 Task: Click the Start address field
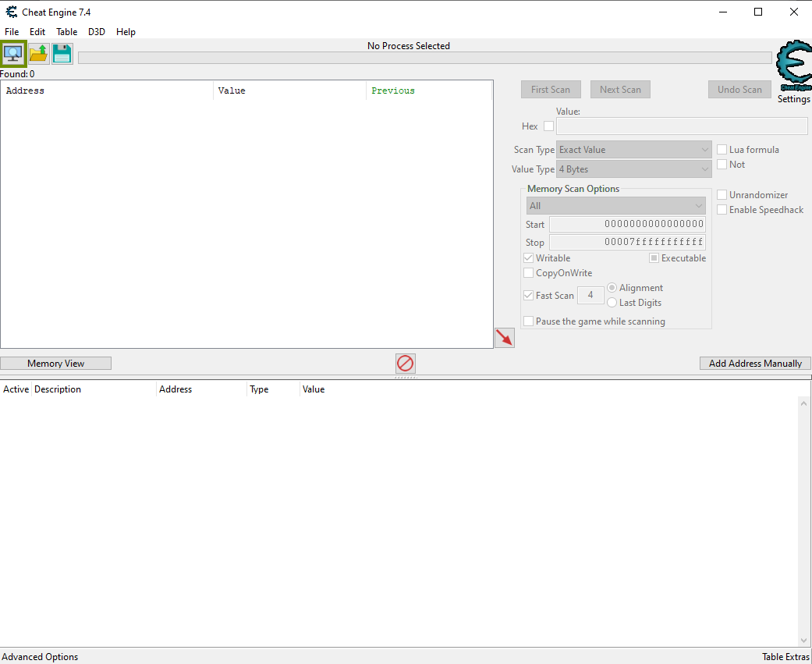click(627, 224)
